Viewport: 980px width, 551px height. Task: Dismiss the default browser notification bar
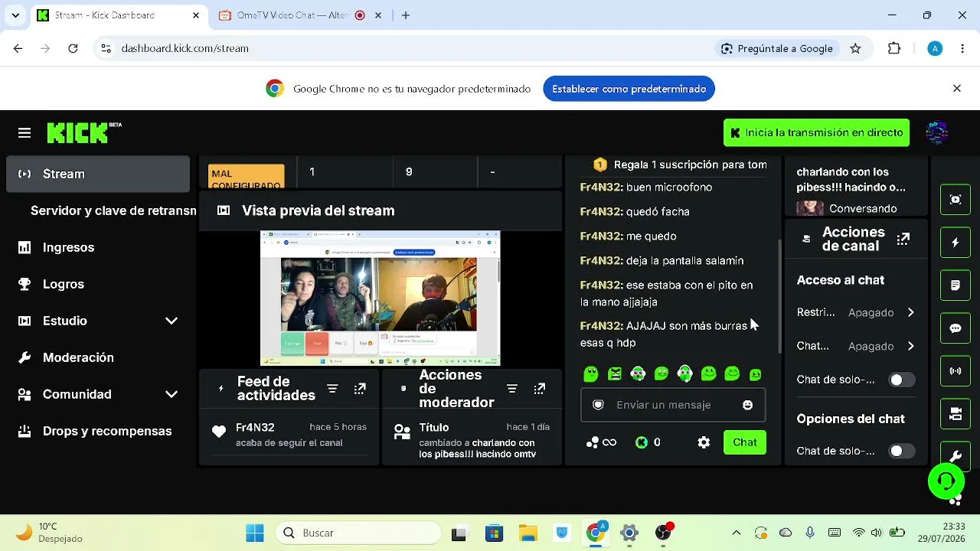pos(957,89)
